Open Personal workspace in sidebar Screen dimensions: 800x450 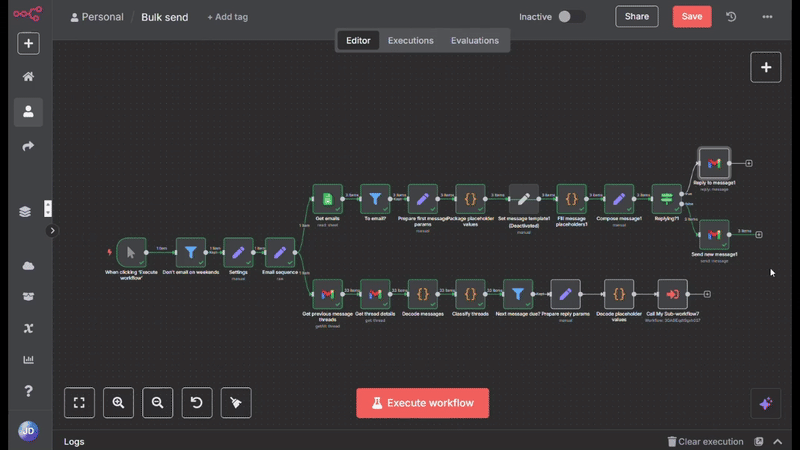[x=28, y=112]
